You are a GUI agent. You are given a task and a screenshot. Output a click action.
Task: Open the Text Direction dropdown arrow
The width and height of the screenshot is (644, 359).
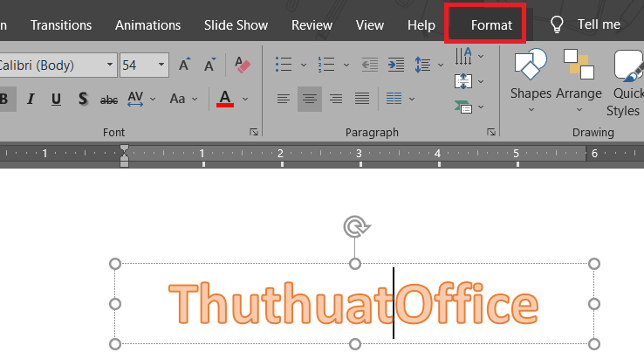tap(481, 56)
